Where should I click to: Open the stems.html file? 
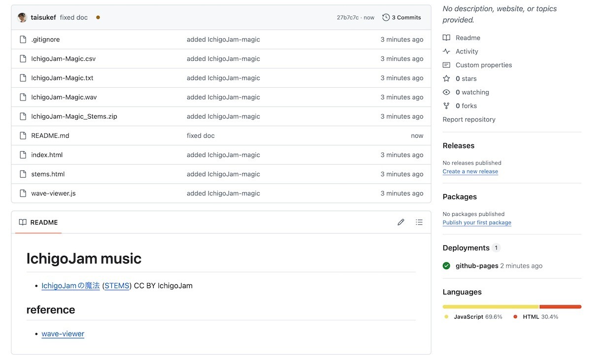click(x=48, y=174)
